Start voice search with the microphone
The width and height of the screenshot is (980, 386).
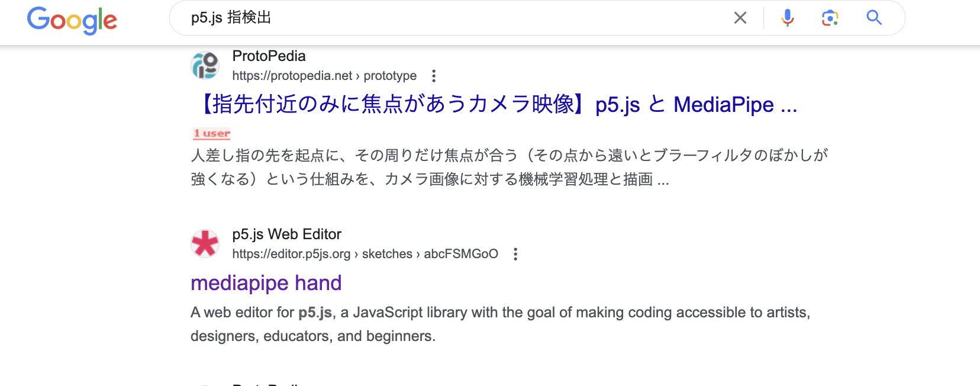pyautogui.click(x=787, y=18)
